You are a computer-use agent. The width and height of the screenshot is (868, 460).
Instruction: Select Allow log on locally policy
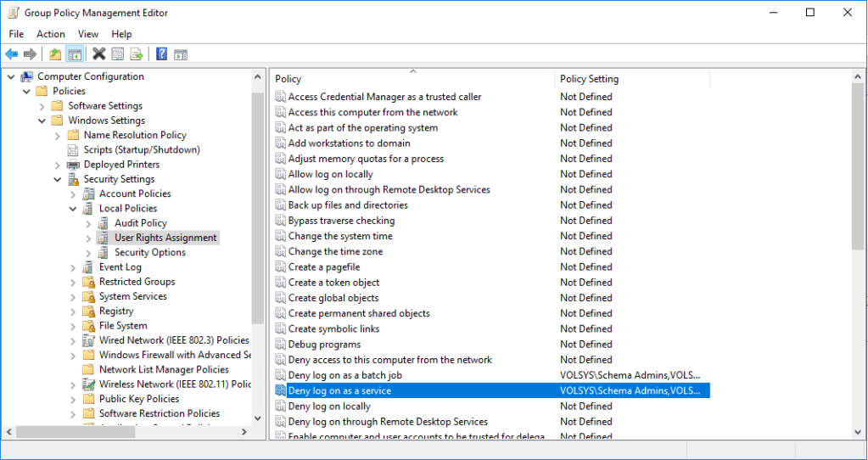[x=330, y=174]
